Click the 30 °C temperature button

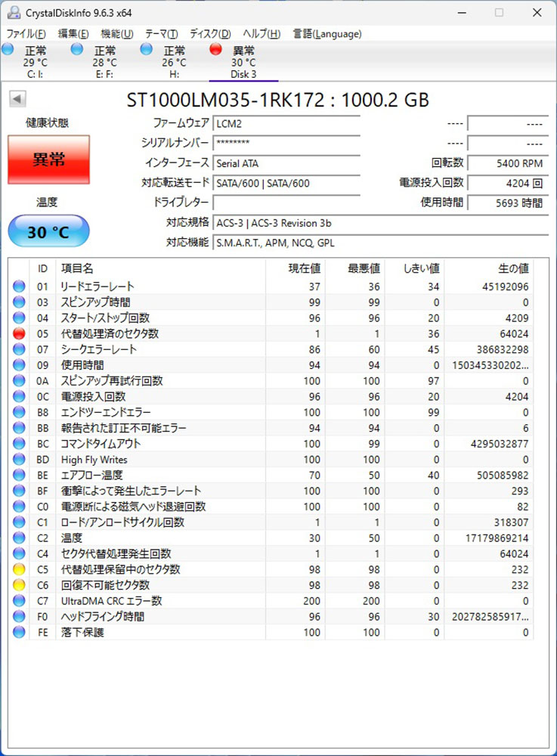pos(48,231)
